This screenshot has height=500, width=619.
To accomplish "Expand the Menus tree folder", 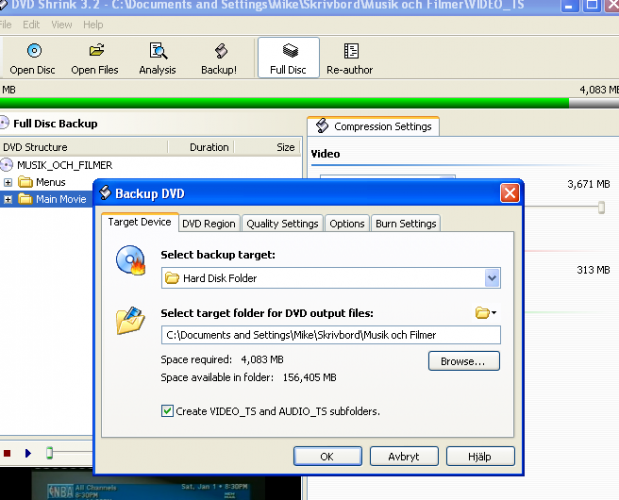I will [x=8, y=182].
